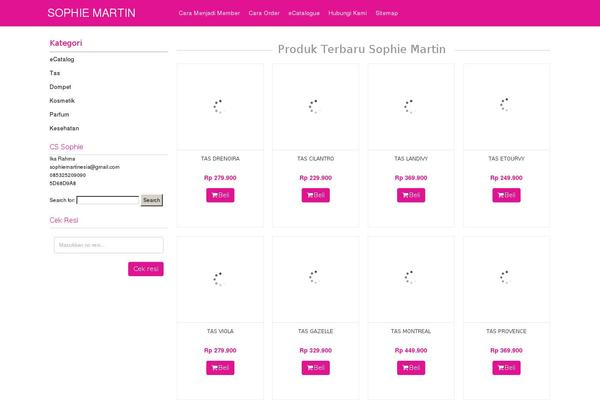Image resolution: width=600 pixels, height=400 pixels.
Task: Click the CS Sophie sidebar heading
Action: [66, 147]
